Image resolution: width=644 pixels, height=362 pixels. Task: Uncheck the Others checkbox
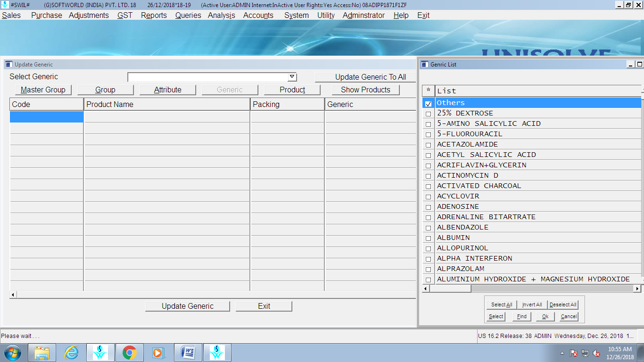click(x=428, y=103)
